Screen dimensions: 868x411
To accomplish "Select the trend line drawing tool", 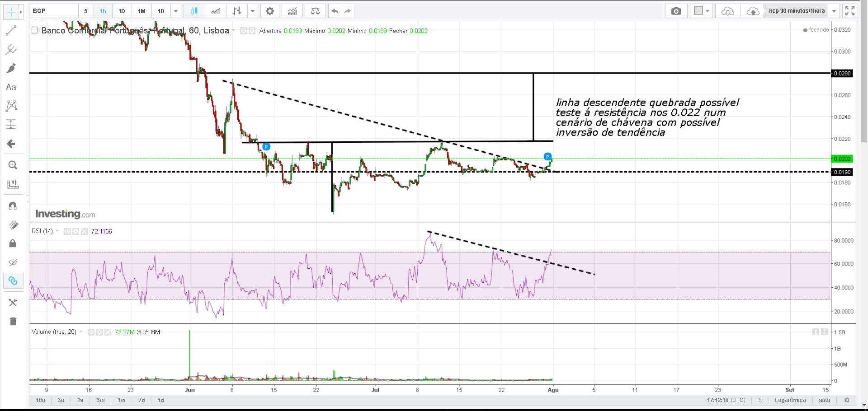I will 11,31.
